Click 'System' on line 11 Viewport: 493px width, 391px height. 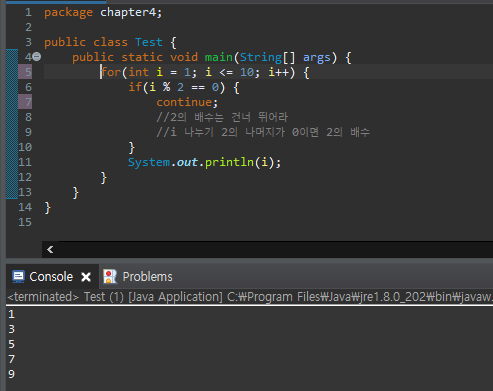pyautogui.click(x=149, y=162)
